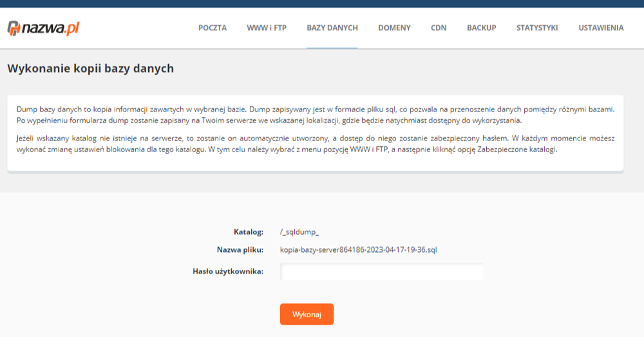This screenshot has height=337, width=644.
Task: Click the /_sqldump_ catalog path
Action: coord(299,231)
